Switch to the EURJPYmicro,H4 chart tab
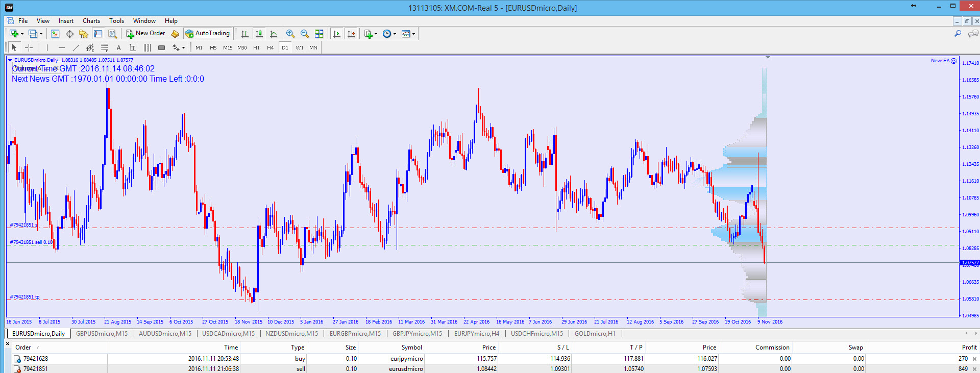980x373 pixels. click(x=477, y=334)
